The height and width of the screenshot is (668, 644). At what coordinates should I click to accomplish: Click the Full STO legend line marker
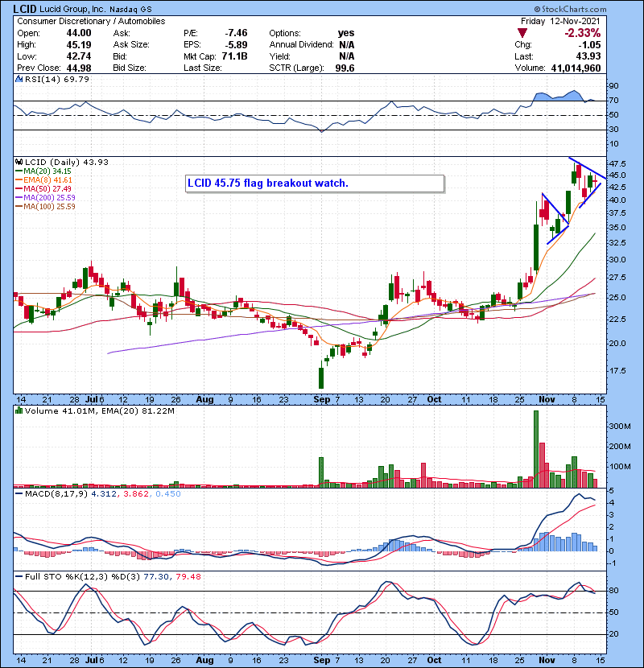[x=19, y=576]
